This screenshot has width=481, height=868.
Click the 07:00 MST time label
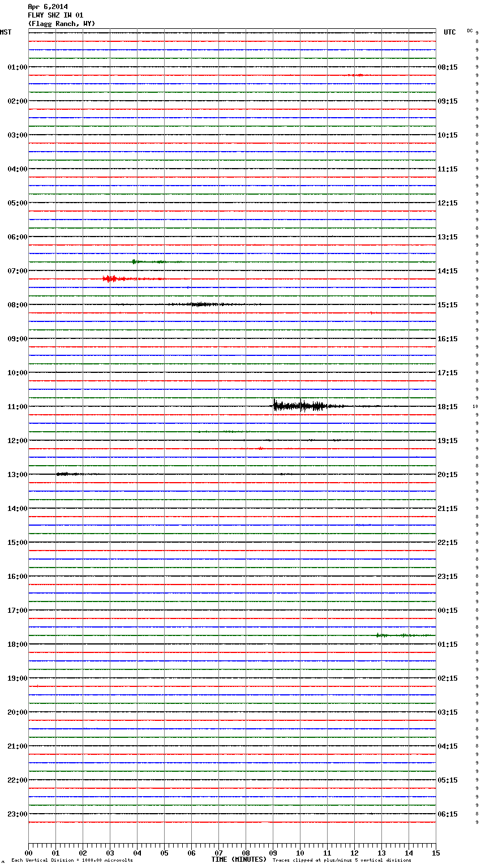17,271
